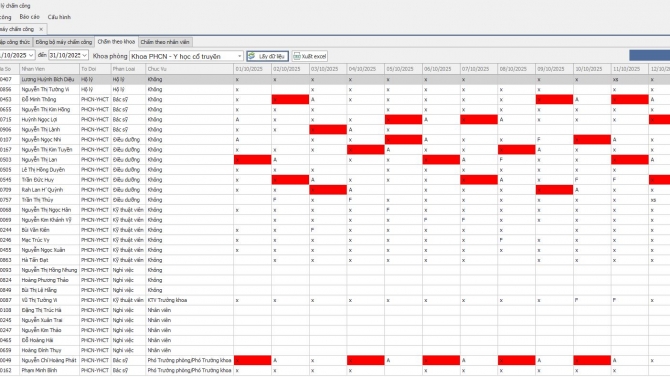670x377 pixels.
Task: Select employee name Huỳnh Ngọc Lợi
Action: [x=39, y=120]
